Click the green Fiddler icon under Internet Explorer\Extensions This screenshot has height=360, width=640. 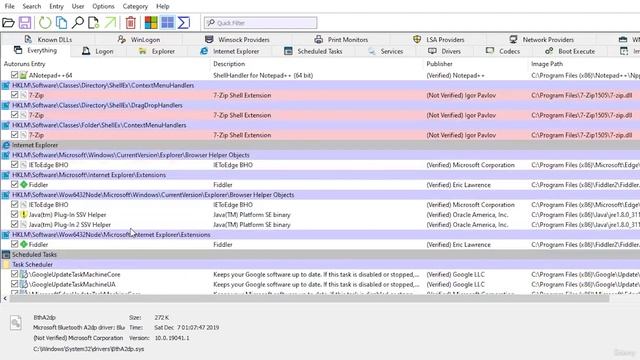tap(24, 185)
